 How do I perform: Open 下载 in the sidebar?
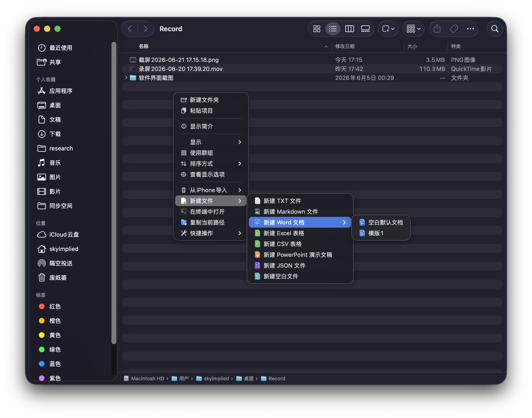49,134
